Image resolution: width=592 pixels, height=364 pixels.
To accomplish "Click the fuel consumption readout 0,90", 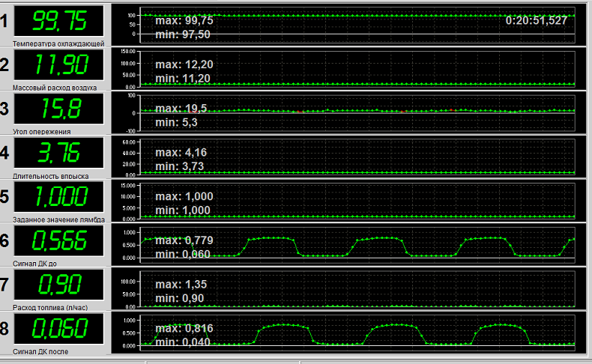I will tap(59, 285).
